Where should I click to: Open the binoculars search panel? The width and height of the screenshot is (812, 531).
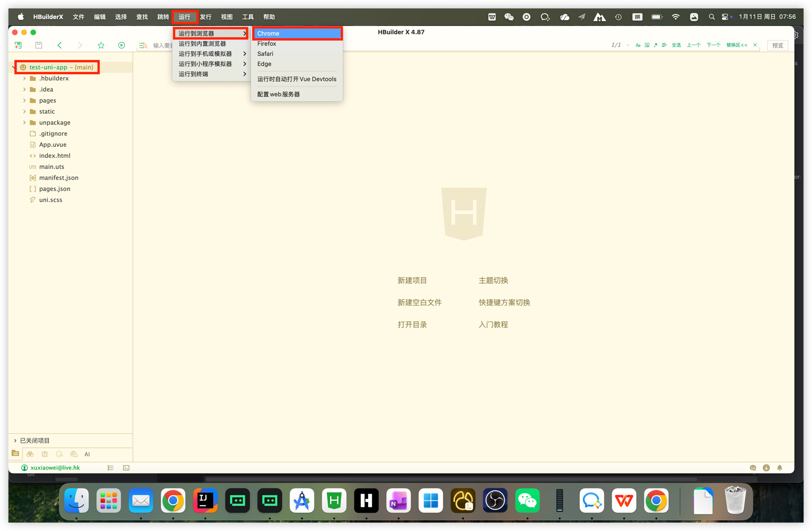pos(30,454)
